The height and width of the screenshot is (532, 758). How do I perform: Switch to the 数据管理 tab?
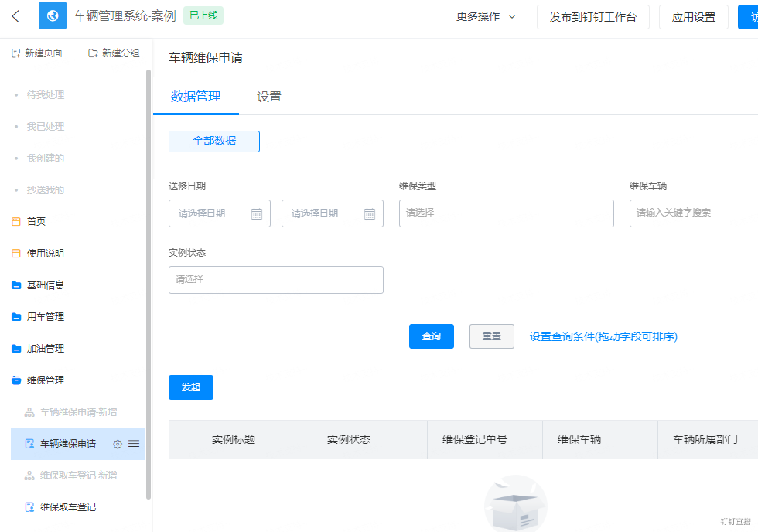point(196,97)
